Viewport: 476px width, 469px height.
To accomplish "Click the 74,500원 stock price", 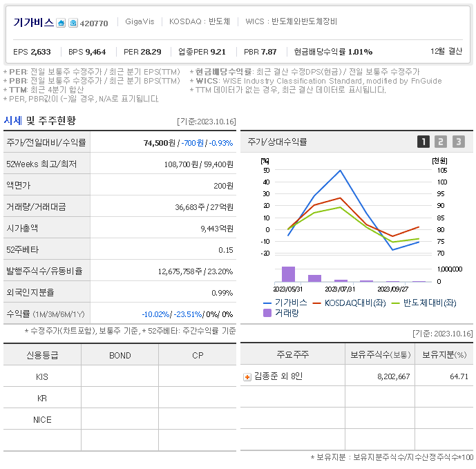I will (160, 143).
